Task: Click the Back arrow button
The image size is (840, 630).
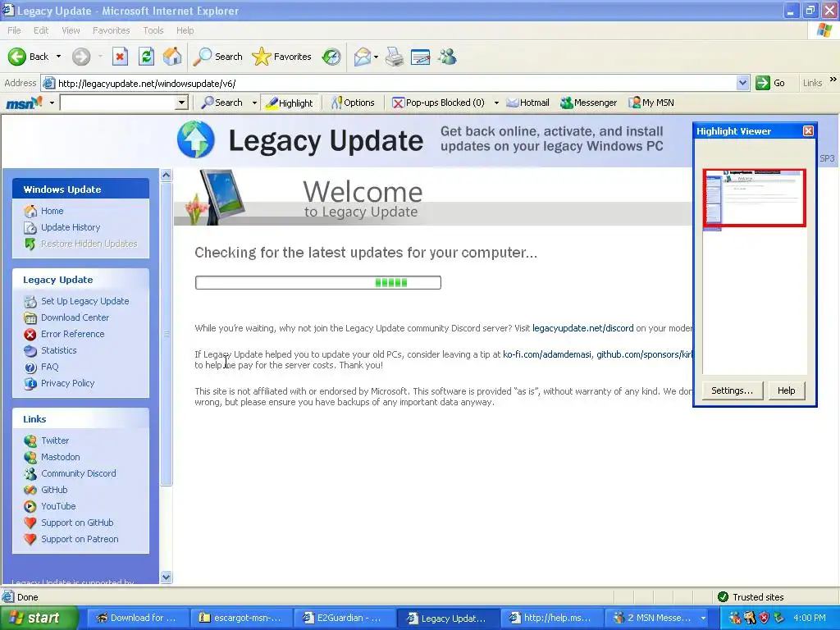Action: click(x=28, y=57)
